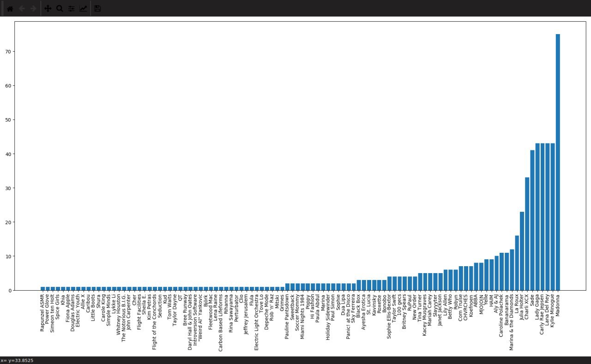Open the Edit axis and curve parameters icon
The height and width of the screenshot is (364, 591).
click(83, 8)
